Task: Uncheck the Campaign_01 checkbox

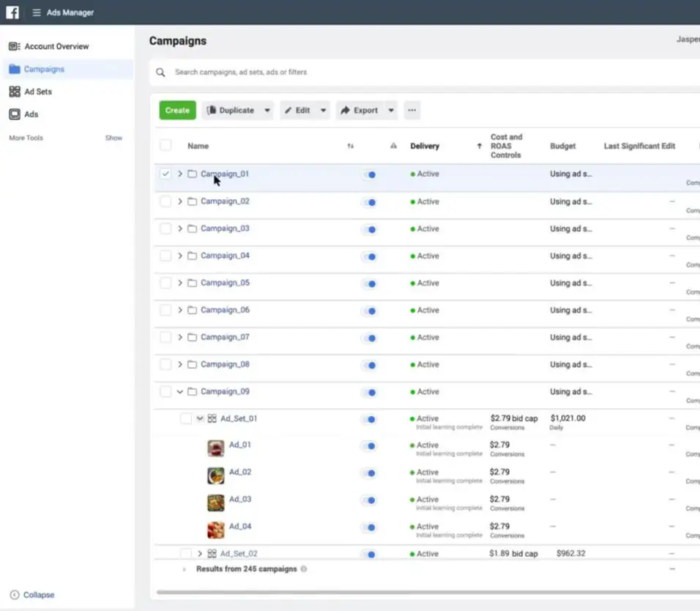Action: [165, 174]
